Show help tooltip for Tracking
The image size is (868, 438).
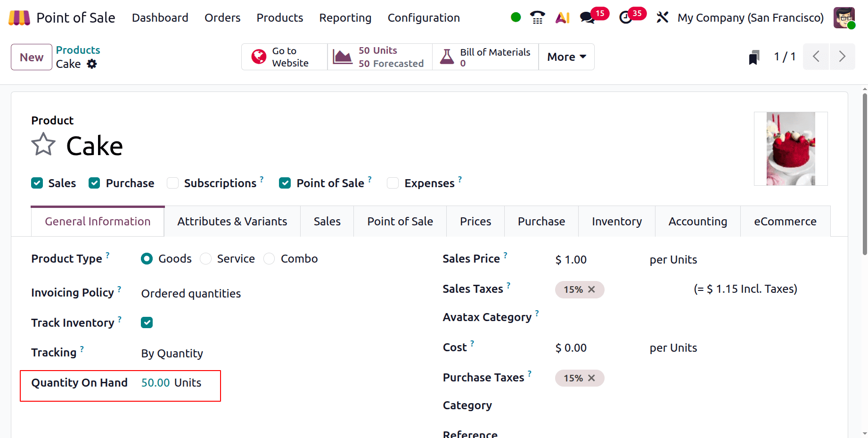click(82, 349)
